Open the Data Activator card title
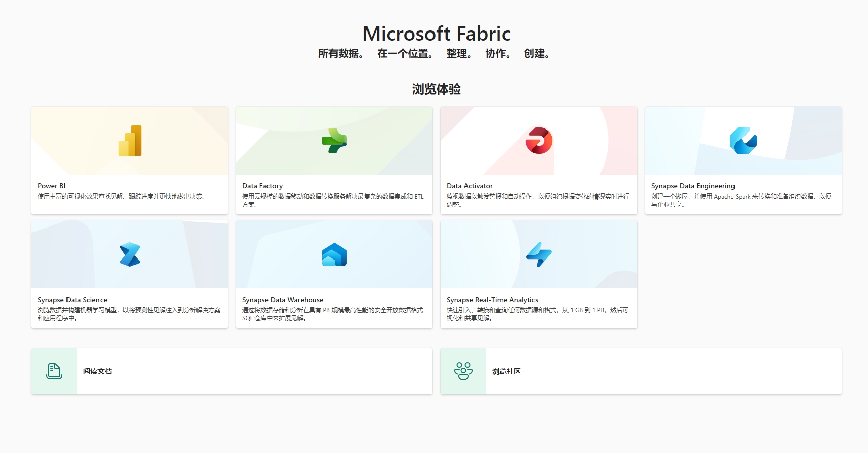This screenshot has height=453, width=868. (x=470, y=186)
